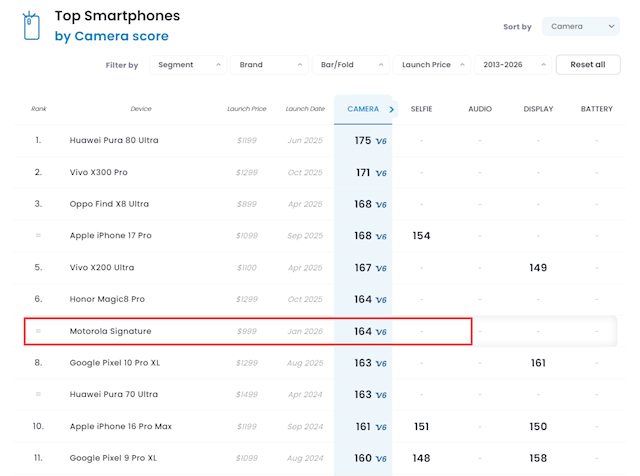Select the DISPLAY column header
640x476 pixels.
coord(538,108)
